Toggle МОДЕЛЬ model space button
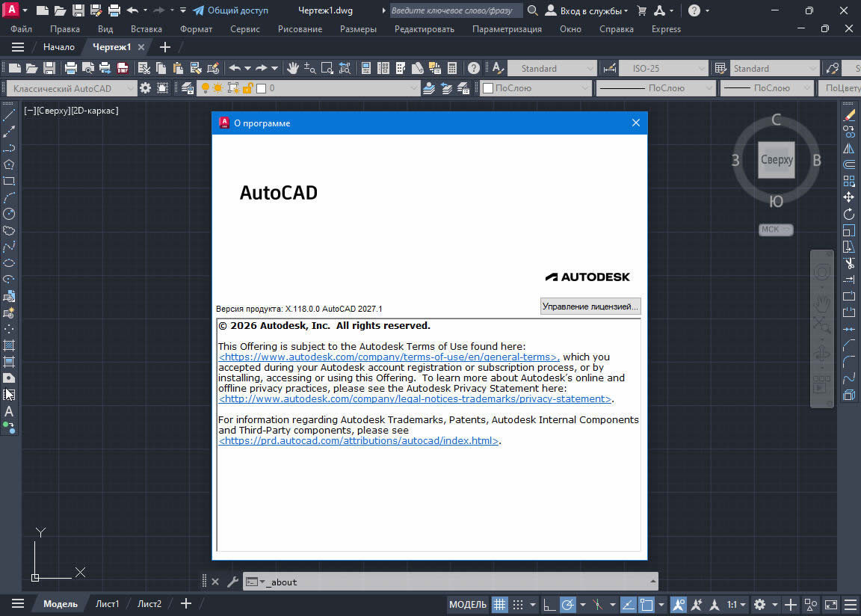This screenshot has width=861, height=616. click(468, 605)
